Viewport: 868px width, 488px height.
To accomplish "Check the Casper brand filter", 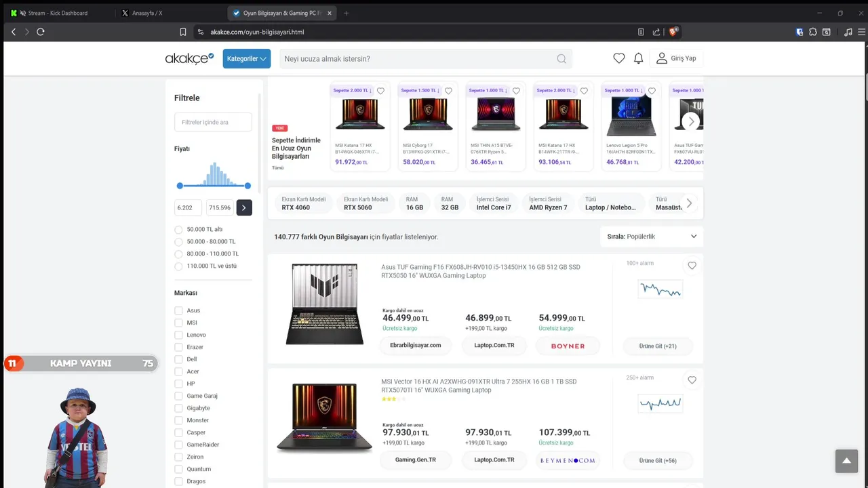I will point(178,432).
